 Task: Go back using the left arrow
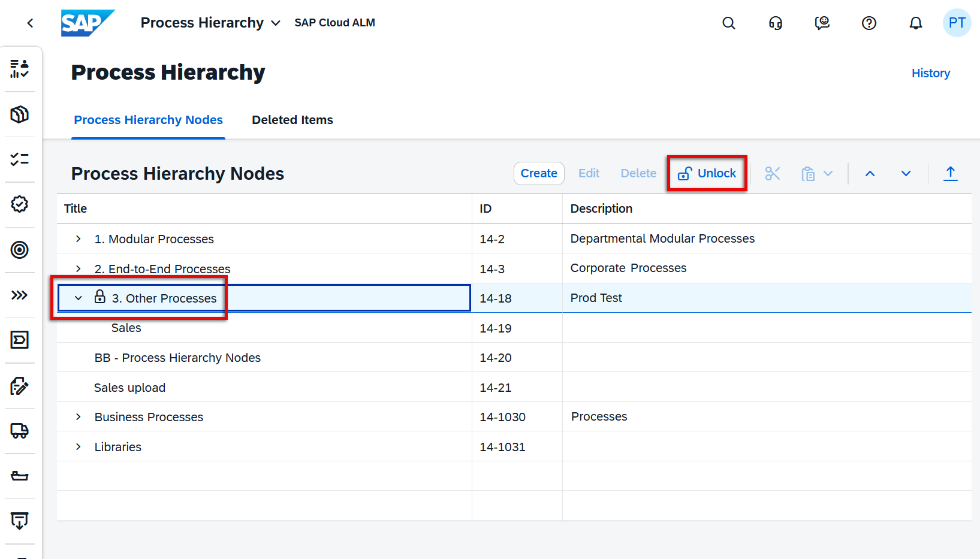(30, 23)
